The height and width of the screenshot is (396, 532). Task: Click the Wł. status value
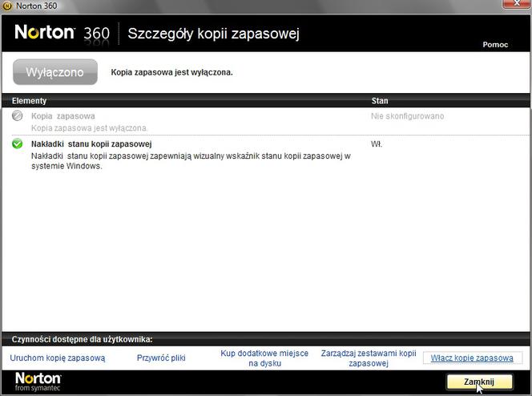(x=377, y=143)
